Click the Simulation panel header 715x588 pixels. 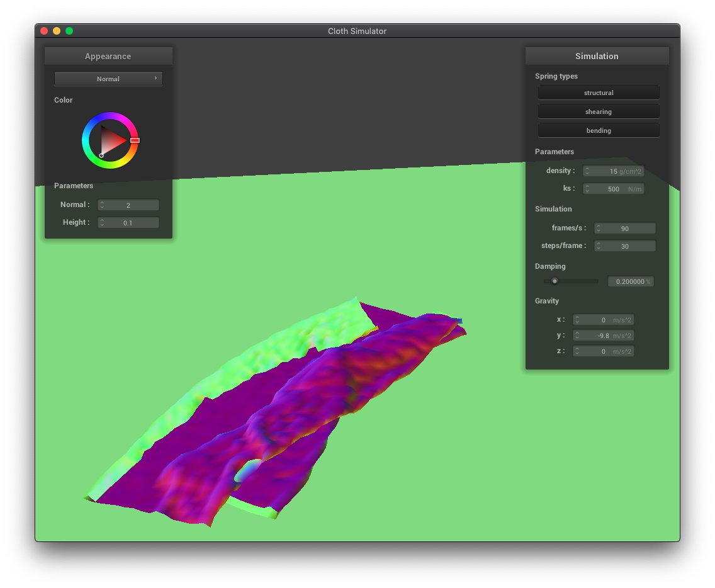597,56
